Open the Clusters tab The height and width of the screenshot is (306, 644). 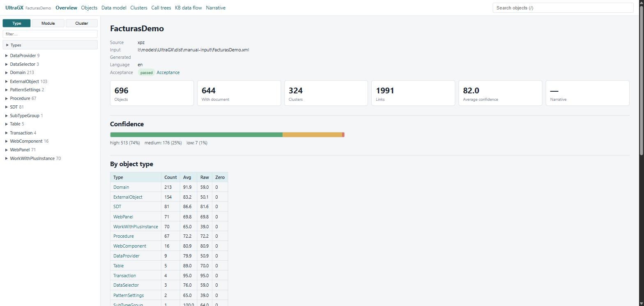click(x=139, y=8)
